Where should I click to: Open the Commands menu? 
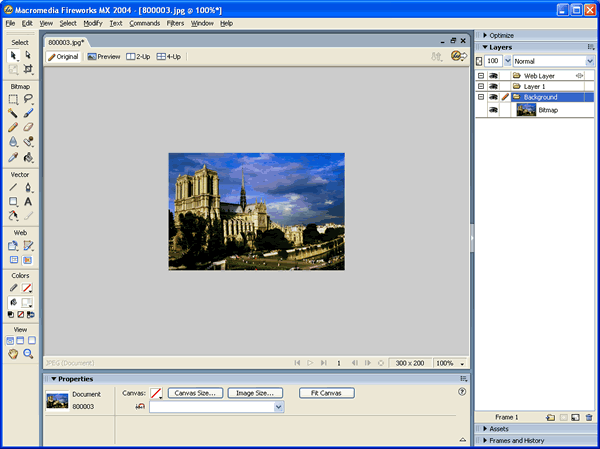point(145,23)
